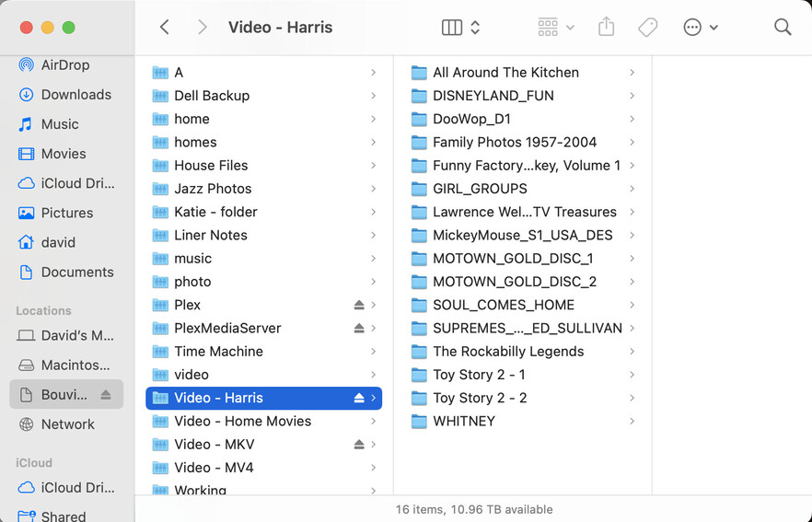This screenshot has height=522, width=812.
Task: Click the Share toolbar icon
Action: click(606, 27)
